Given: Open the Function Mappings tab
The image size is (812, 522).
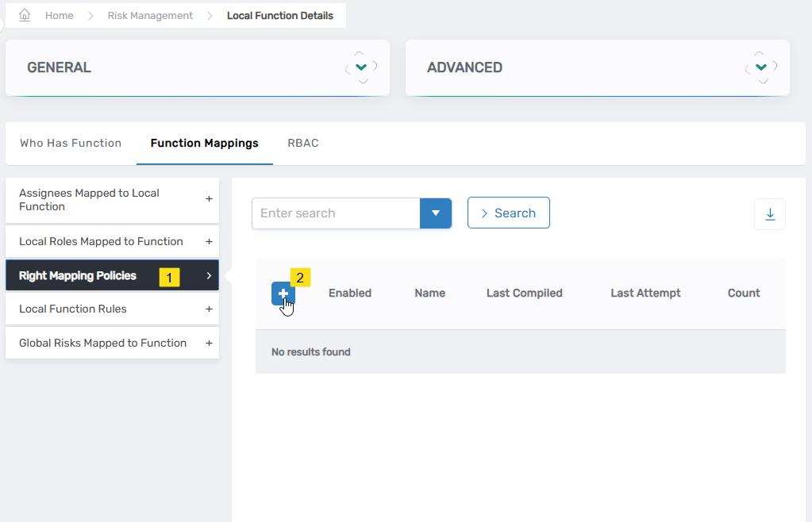Looking at the screenshot, I should (204, 143).
